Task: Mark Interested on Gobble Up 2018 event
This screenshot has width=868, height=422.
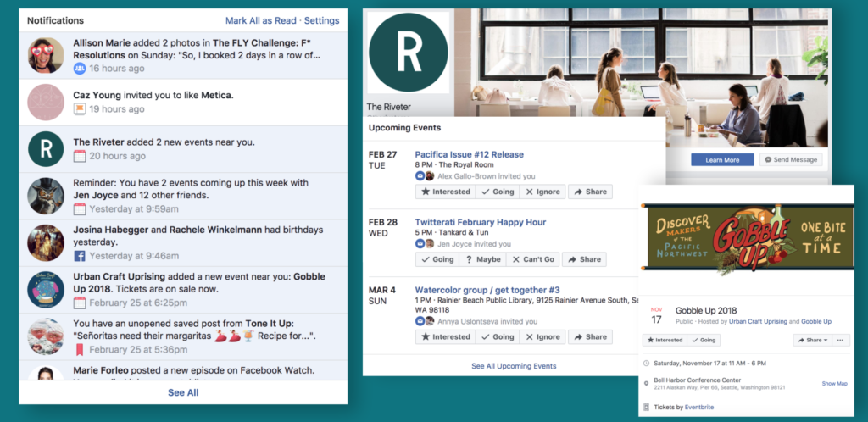Action: (665, 340)
